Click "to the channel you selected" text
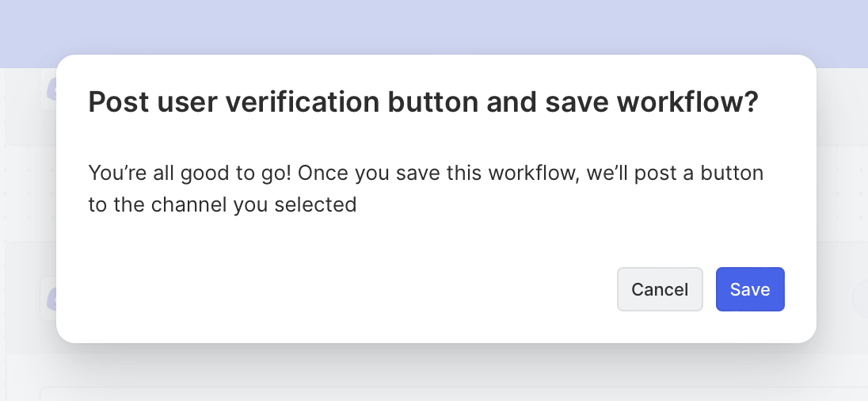Screen dimensions: 868x401 coord(223,205)
